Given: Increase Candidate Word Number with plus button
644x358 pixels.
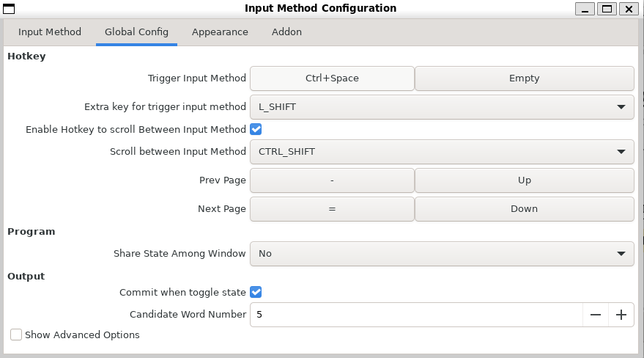Looking at the screenshot, I should pos(621,315).
